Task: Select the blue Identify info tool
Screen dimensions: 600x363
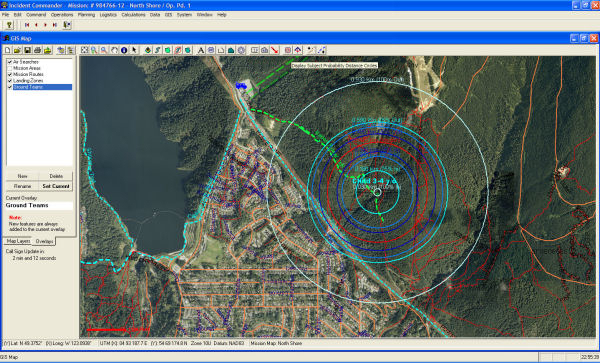Action: click(124, 50)
